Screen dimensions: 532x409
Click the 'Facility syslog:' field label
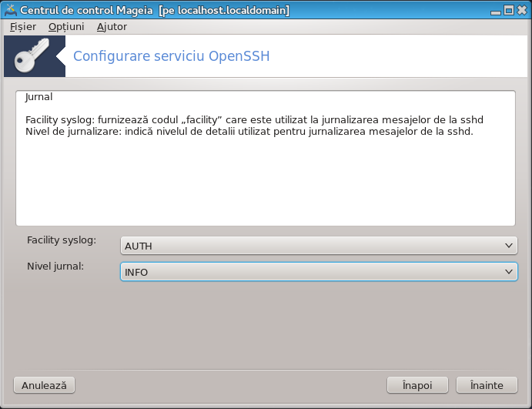pos(62,240)
